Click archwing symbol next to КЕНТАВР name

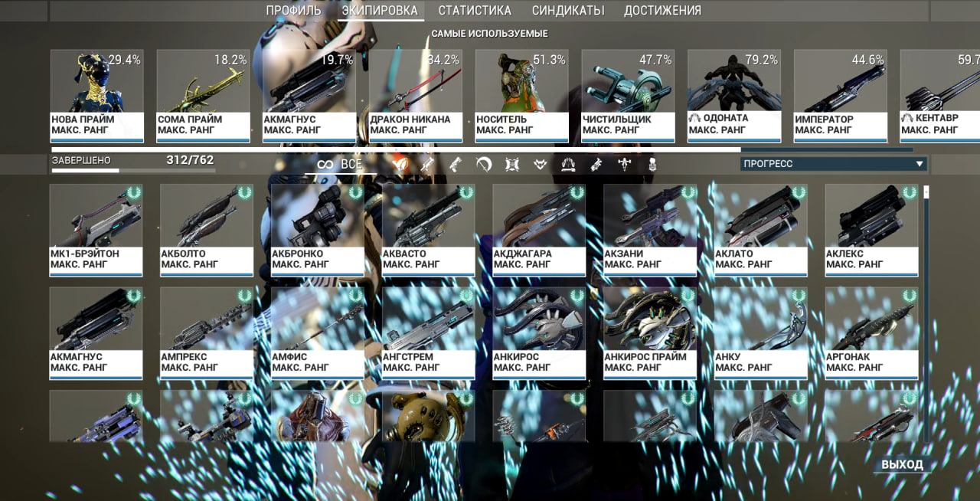[x=907, y=119]
